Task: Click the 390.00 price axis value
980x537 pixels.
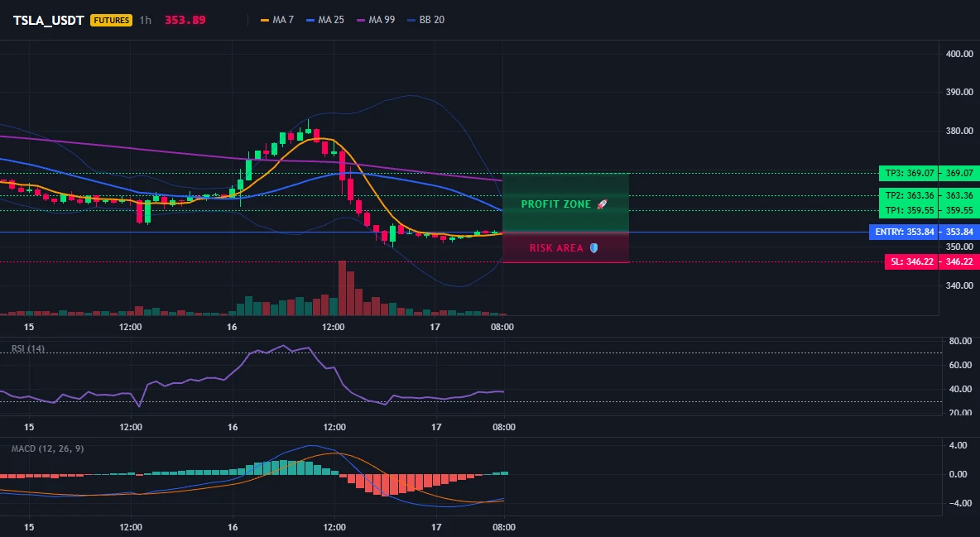Action: coord(959,92)
